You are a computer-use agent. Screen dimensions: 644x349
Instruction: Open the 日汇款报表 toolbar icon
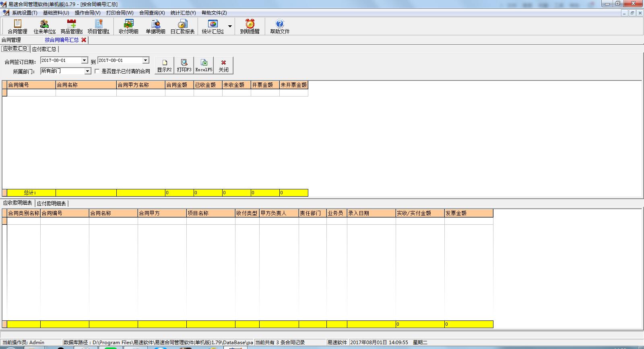(182, 27)
